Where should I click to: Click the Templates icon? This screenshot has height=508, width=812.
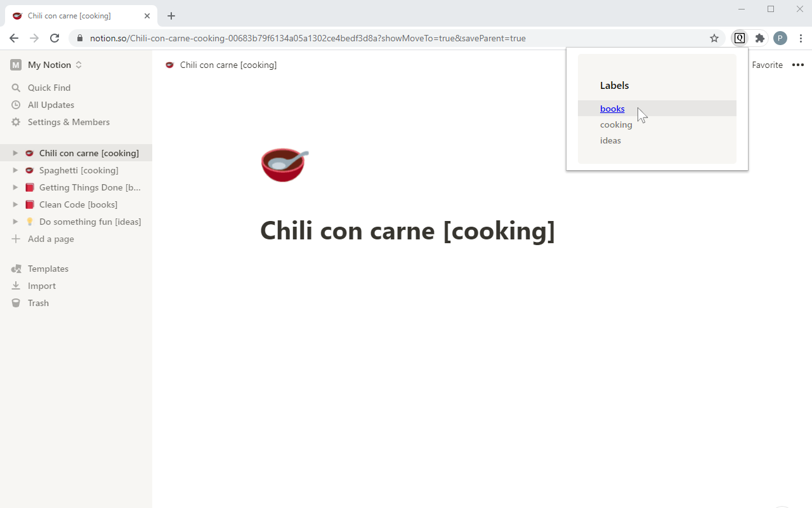click(x=16, y=269)
